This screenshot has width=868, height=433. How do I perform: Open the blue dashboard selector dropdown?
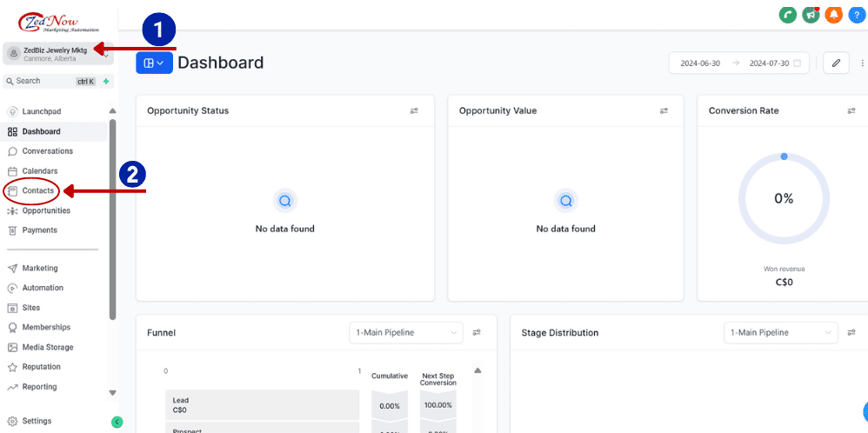click(x=155, y=63)
